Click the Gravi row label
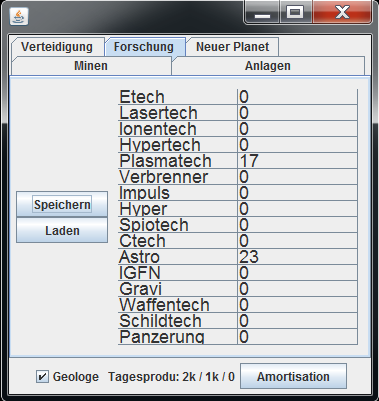This screenshot has width=379, height=401. 140,289
